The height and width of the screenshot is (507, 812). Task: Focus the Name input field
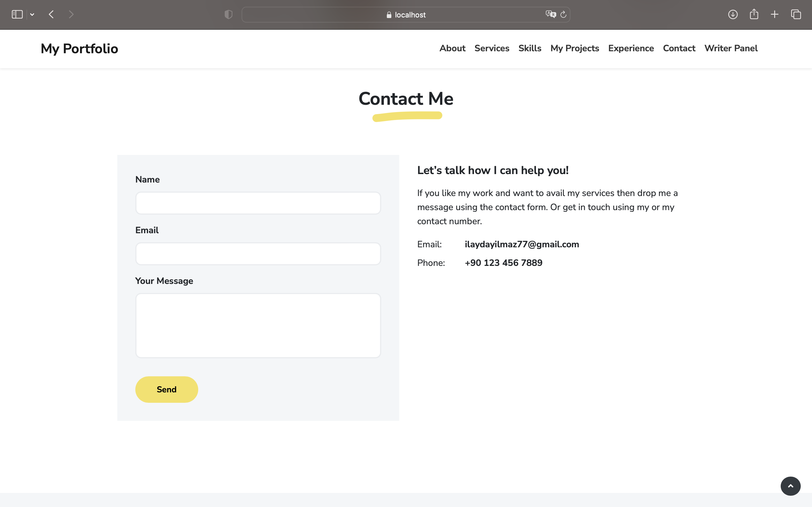coord(258,203)
